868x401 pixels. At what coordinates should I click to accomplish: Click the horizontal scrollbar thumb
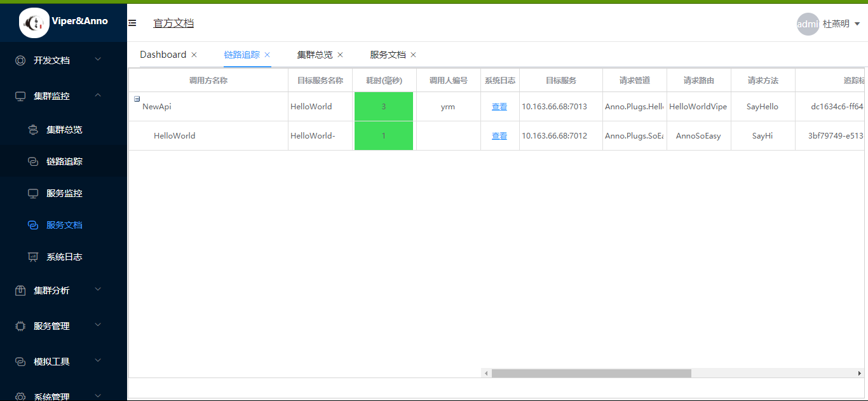click(591, 373)
